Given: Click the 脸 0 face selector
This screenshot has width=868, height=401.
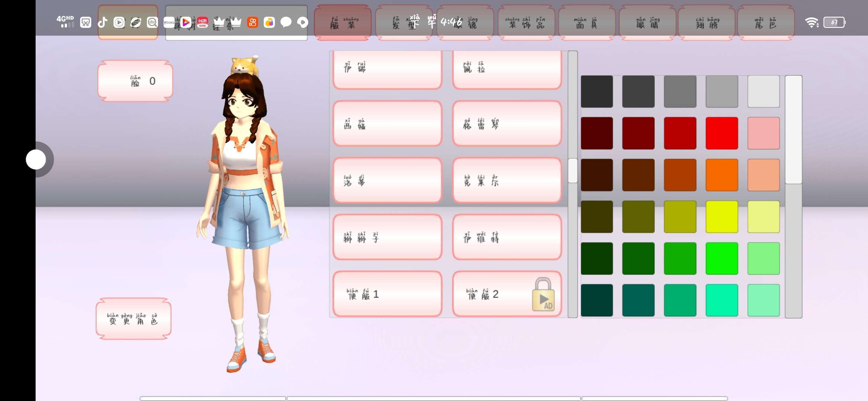Looking at the screenshot, I should tap(135, 81).
